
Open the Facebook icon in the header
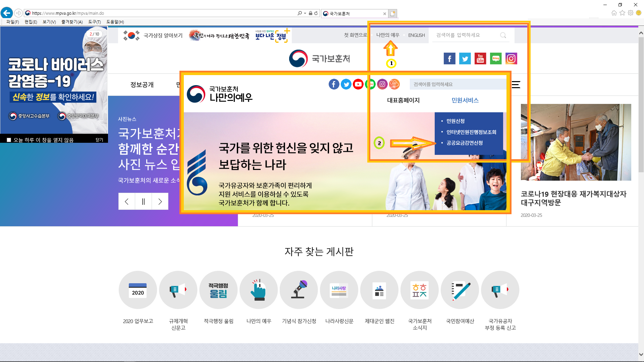pyautogui.click(x=449, y=59)
